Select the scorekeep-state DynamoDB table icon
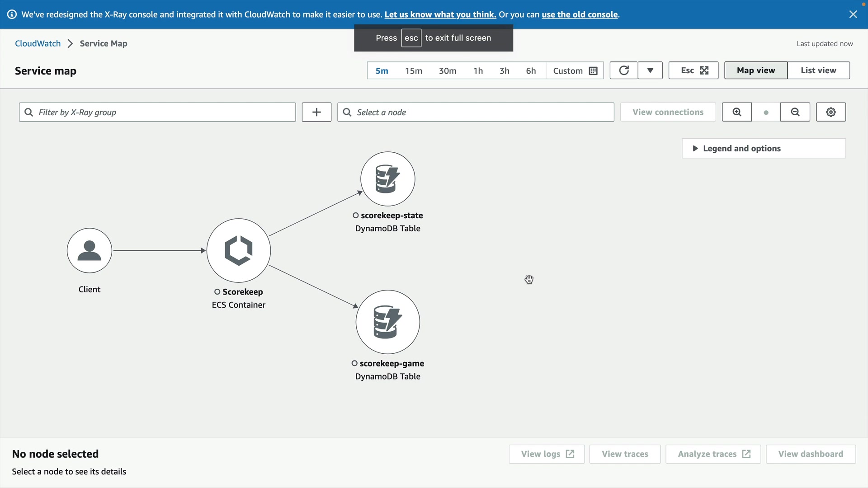The image size is (868, 488). click(x=388, y=179)
